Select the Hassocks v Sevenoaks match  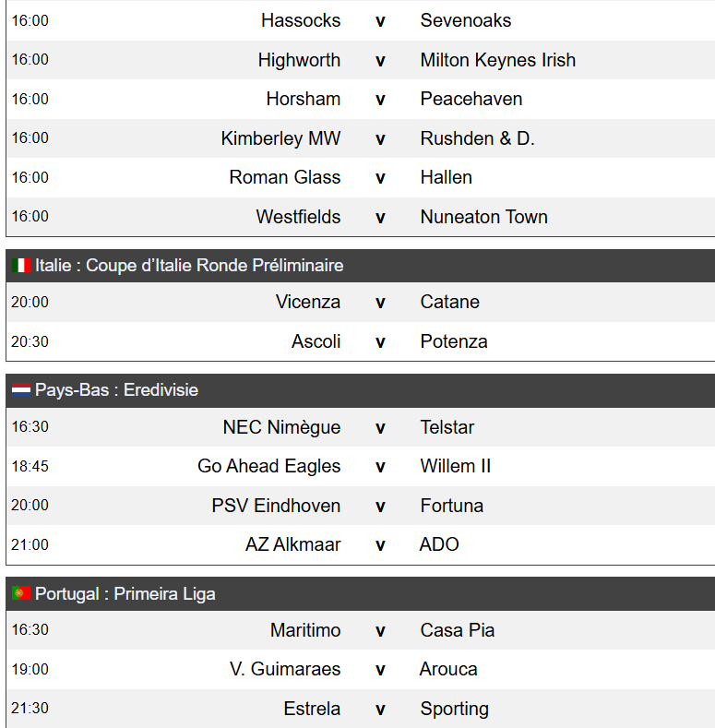pyautogui.click(x=361, y=20)
